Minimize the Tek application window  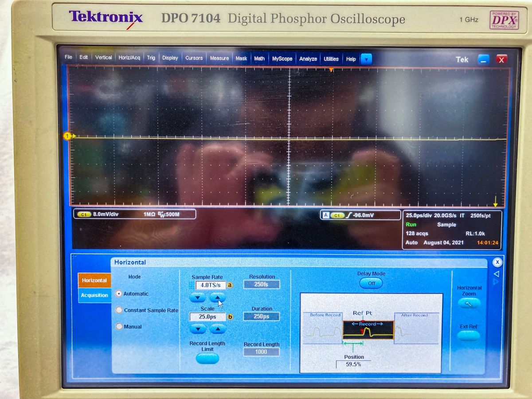(483, 59)
